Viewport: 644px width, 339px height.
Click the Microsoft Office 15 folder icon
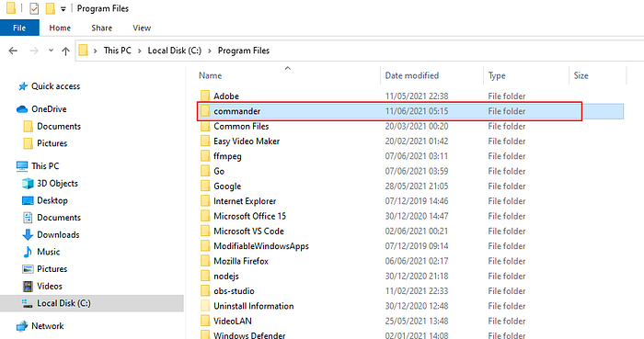(x=205, y=216)
